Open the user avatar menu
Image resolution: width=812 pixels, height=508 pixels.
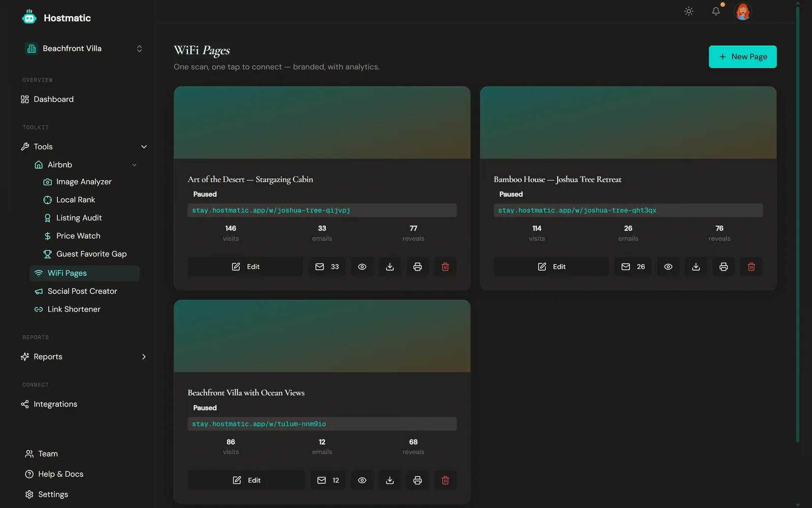[742, 11]
